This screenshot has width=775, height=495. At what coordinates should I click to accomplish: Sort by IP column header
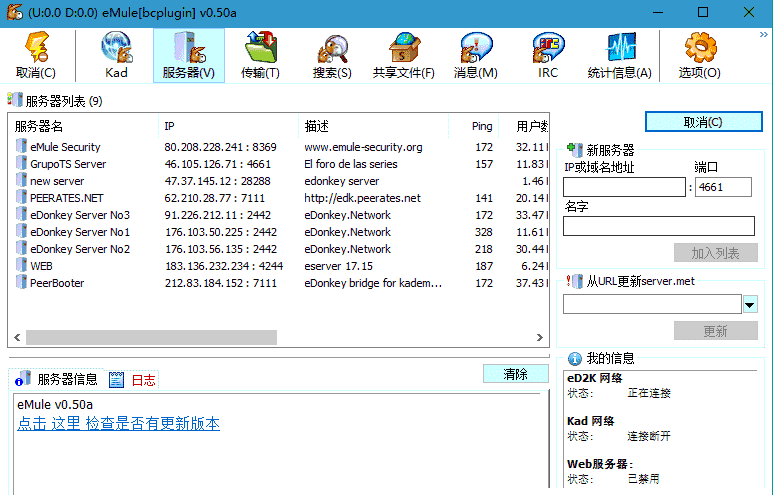click(228, 126)
